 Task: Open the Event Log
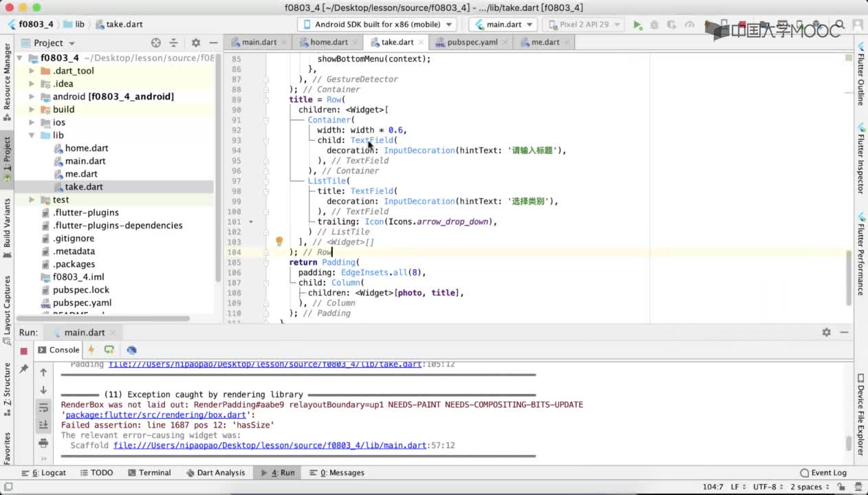tap(823, 473)
